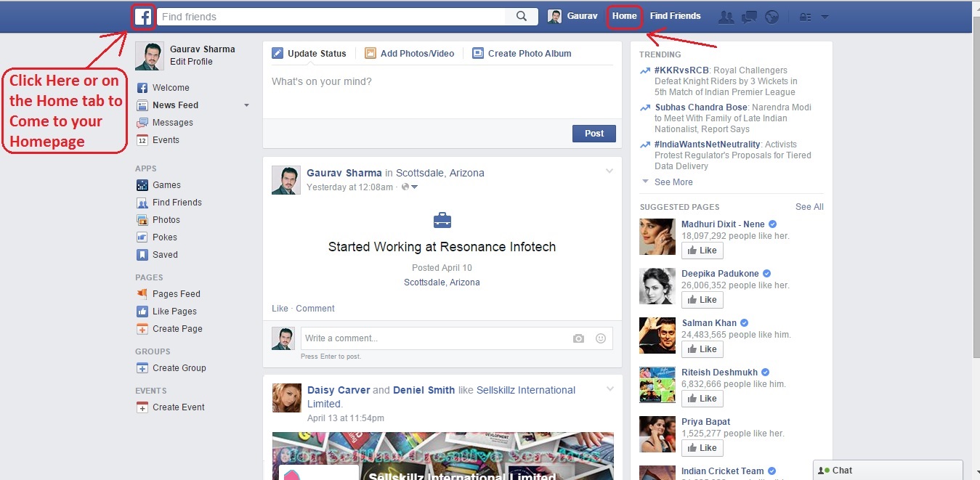Image resolution: width=980 pixels, height=480 pixels.
Task: Click See All suggested pages
Action: [809, 207]
